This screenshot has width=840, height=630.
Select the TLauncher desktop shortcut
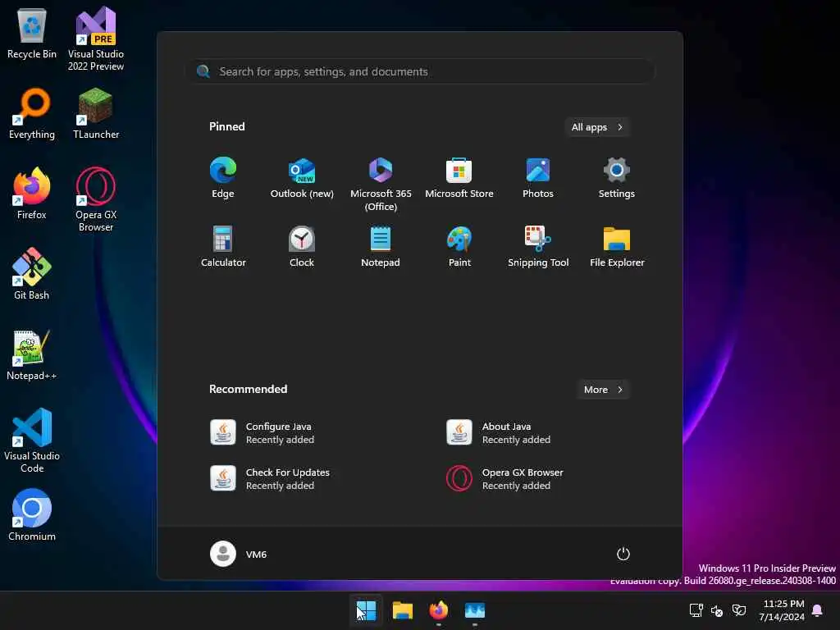pyautogui.click(x=96, y=114)
